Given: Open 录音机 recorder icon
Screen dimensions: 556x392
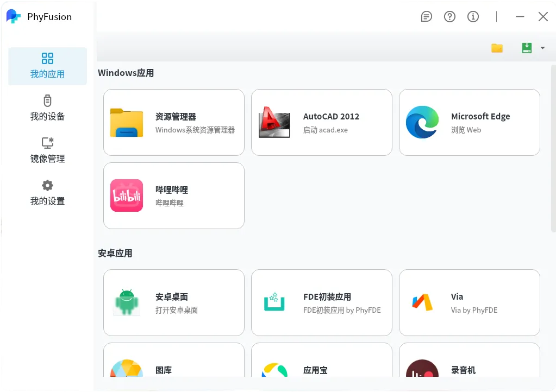Looking at the screenshot, I should tap(422, 368).
